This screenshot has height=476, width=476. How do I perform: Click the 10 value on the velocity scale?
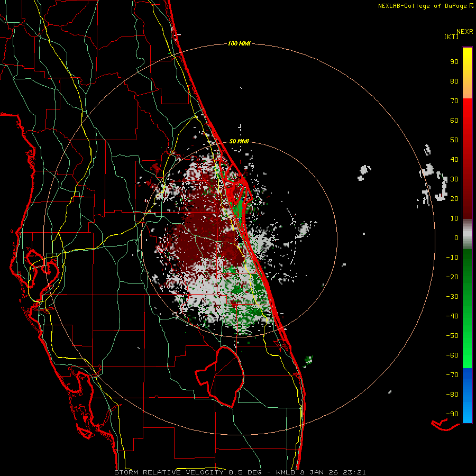click(454, 218)
